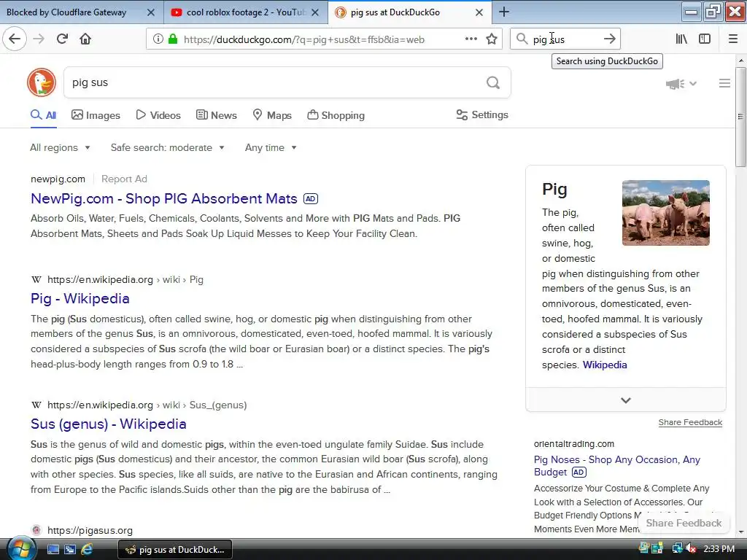
Task: Select the Maps search tab
Action: pyautogui.click(x=271, y=115)
